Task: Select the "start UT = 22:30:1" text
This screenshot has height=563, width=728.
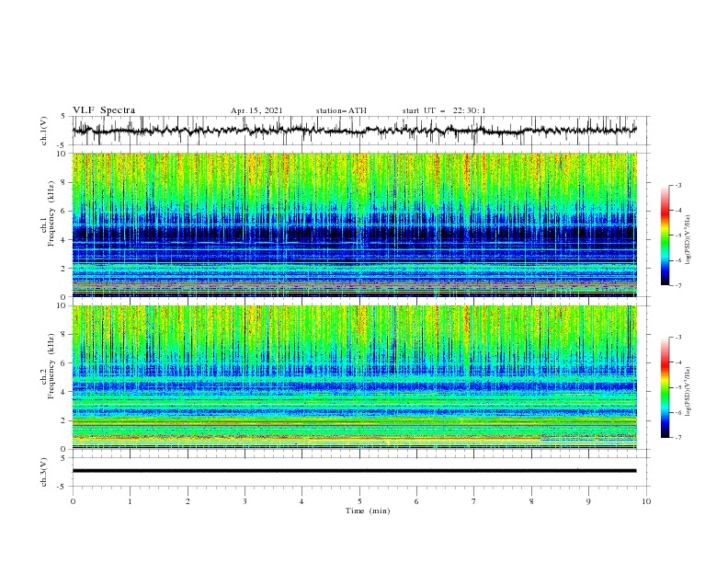Action: click(x=444, y=110)
